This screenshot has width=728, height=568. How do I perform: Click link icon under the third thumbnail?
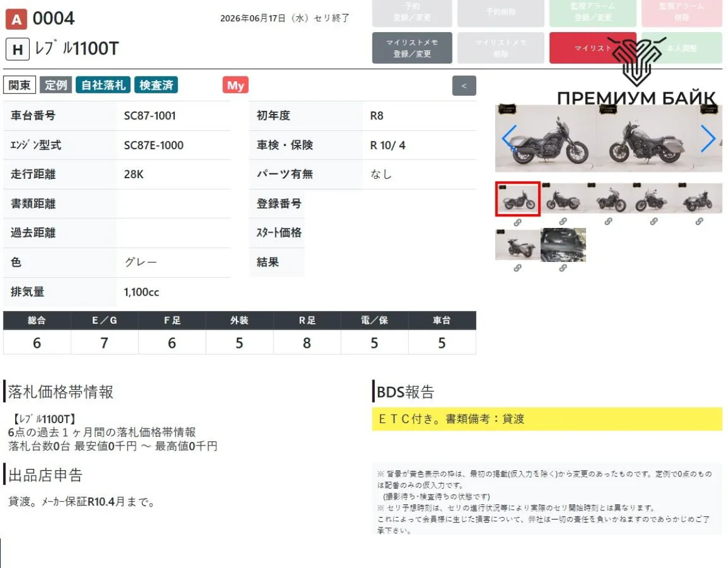(608, 222)
